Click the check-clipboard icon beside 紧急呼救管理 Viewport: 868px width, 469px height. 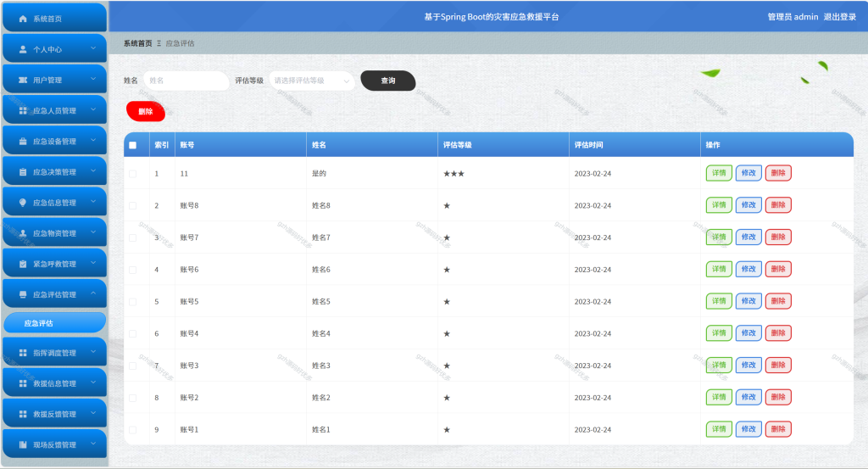point(23,264)
